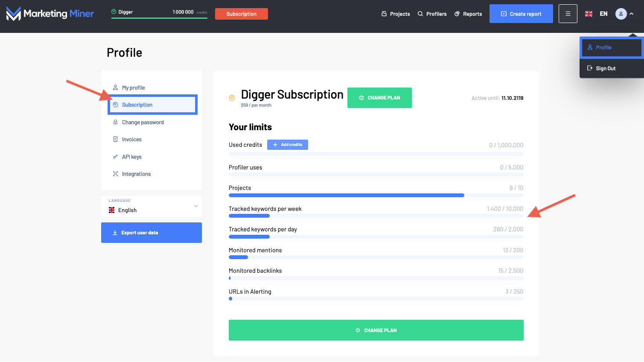Open API keys in the sidebar
This screenshot has height=362, width=644.
[152, 157]
